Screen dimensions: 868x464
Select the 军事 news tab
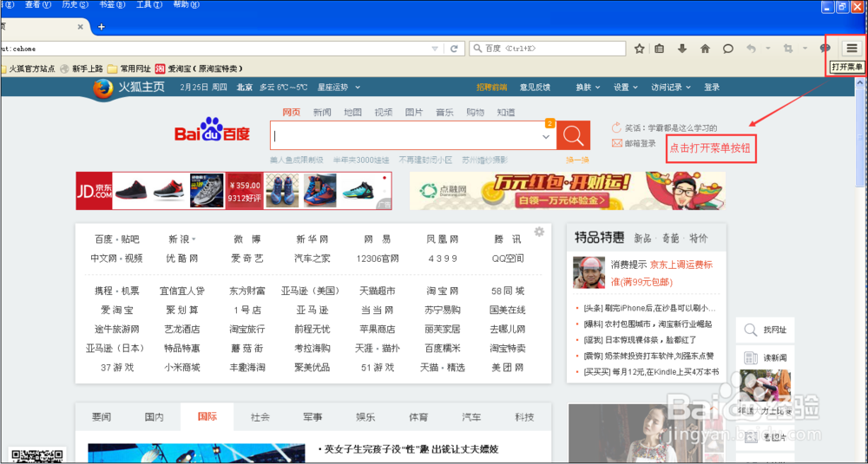pos(312,417)
